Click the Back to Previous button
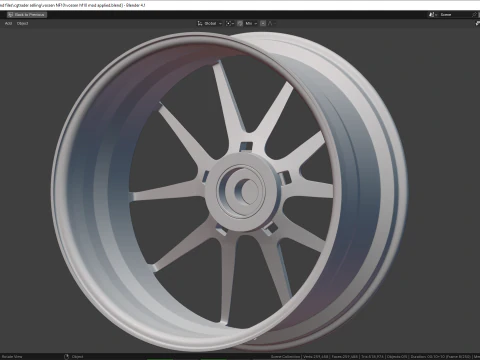 pos(27,15)
